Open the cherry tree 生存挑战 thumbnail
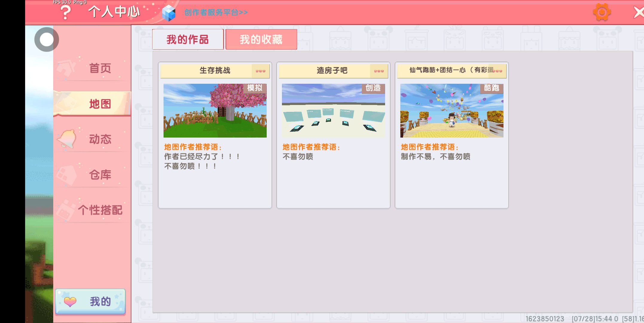The image size is (644, 323). click(x=215, y=111)
